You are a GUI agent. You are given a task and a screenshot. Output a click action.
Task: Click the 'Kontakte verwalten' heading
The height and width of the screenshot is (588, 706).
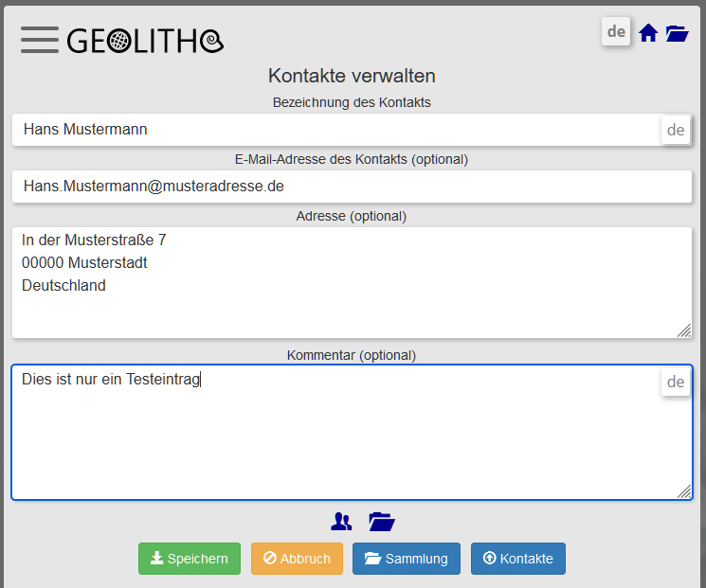point(352,76)
